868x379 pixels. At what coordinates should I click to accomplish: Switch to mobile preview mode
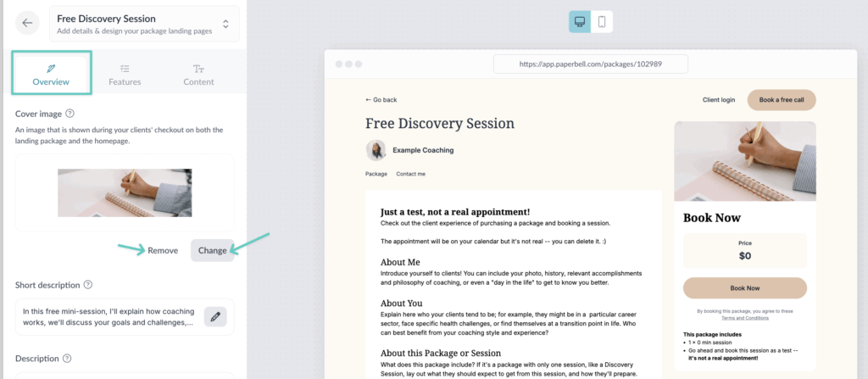[x=602, y=22]
